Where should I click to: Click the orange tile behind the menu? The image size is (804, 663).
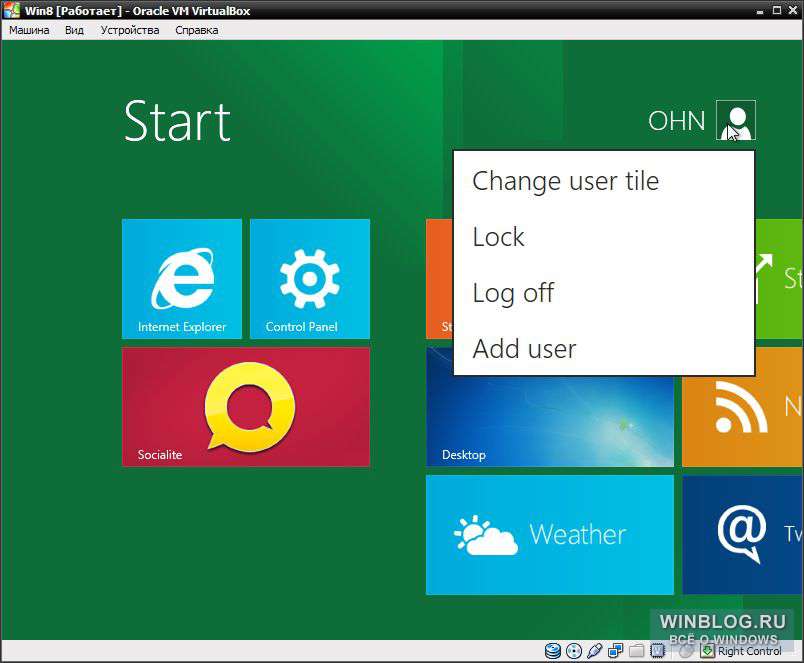click(439, 279)
